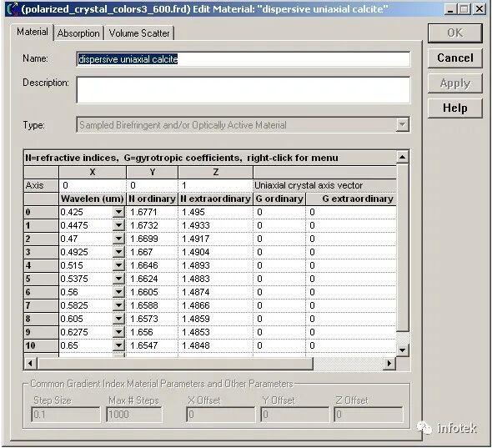Click the Cancel button
The width and height of the screenshot is (492, 448).
coord(455,58)
